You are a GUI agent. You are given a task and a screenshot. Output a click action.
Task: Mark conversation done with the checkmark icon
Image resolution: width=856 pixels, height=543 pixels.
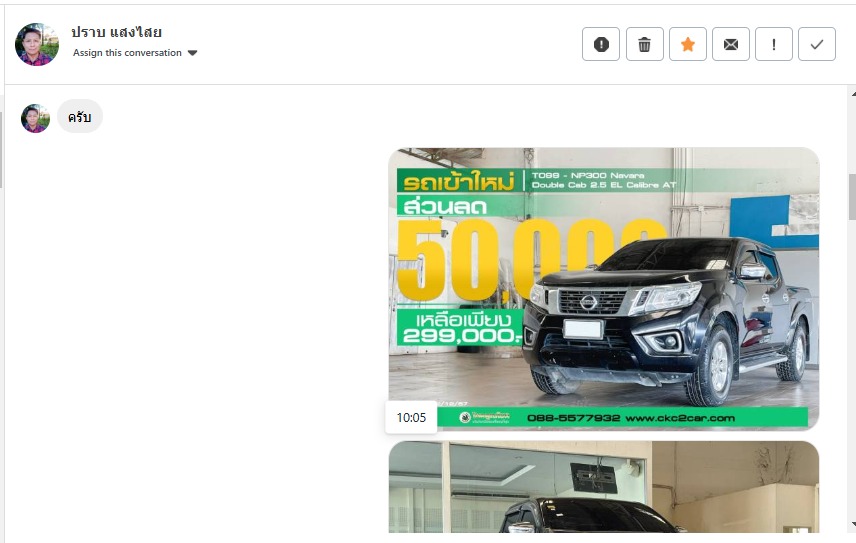coord(817,44)
